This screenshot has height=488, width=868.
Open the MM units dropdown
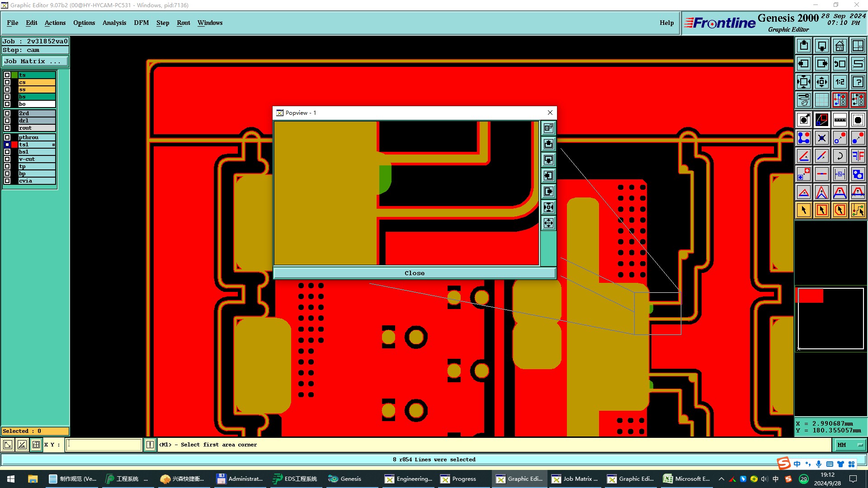point(850,445)
